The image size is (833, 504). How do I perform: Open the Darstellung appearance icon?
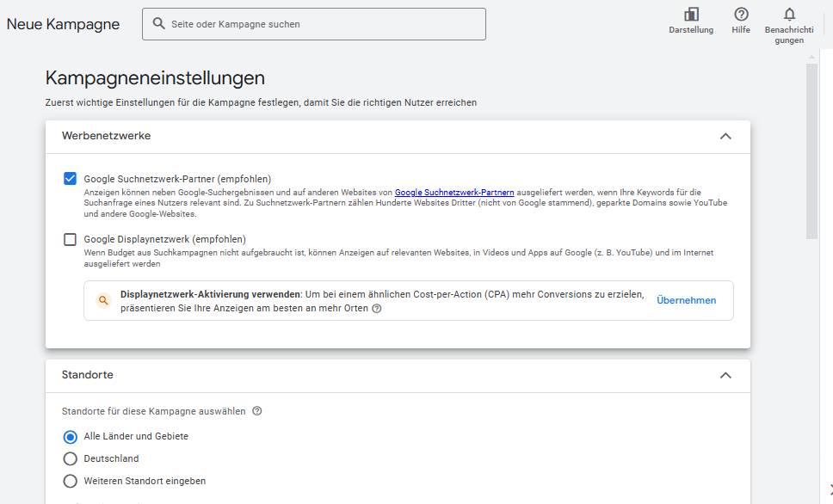click(x=691, y=15)
